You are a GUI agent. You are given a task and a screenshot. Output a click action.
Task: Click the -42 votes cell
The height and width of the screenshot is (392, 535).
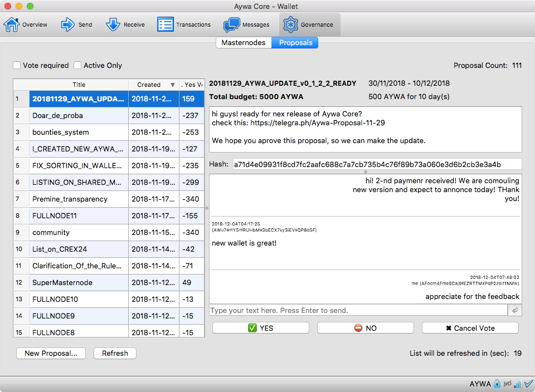click(191, 249)
